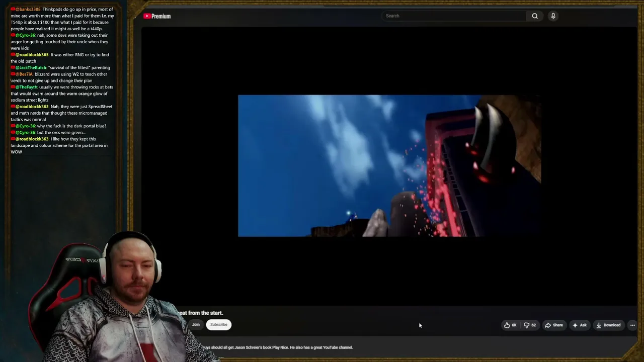Download the video
This screenshot has width=644, height=362.
click(608, 325)
